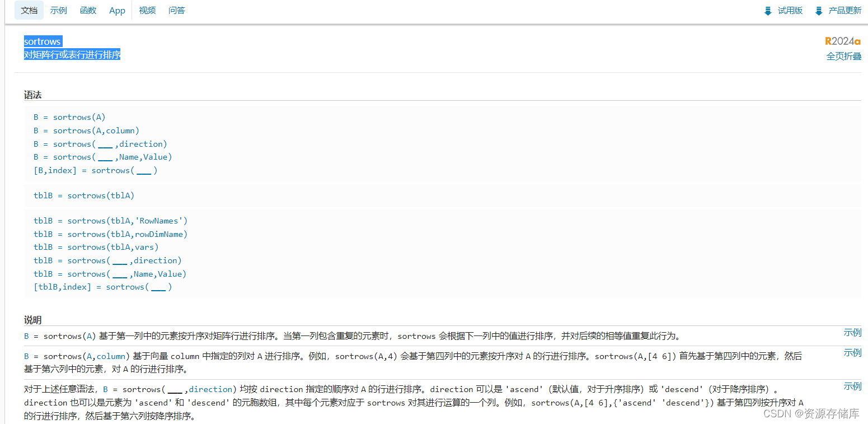Collapse the page using 全页折叠
Viewport: 868px width, 424px height.
[843, 56]
